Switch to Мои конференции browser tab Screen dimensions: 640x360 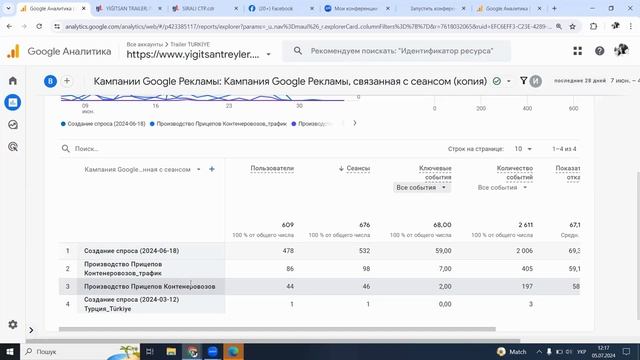[x=357, y=8]
